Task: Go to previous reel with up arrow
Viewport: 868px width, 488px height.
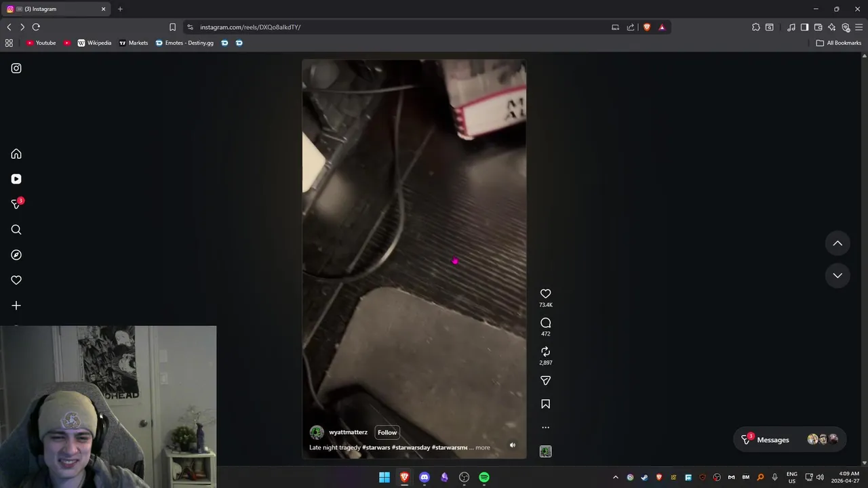Action: pos(837,243)
